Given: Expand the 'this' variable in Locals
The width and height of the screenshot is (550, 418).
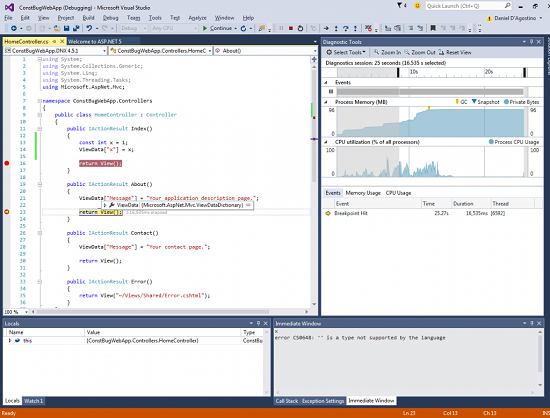Looking at the screenshot, I should coord(10,341).
